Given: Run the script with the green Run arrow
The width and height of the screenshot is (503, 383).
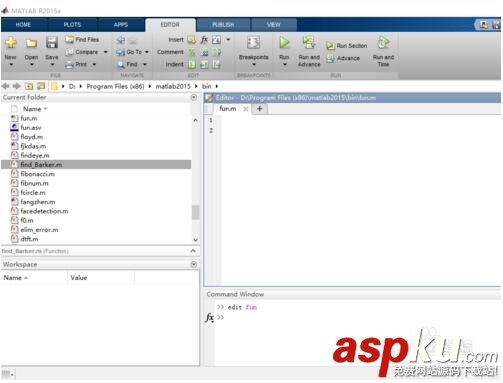Looking at the screenshot, I should coord(284,43).
